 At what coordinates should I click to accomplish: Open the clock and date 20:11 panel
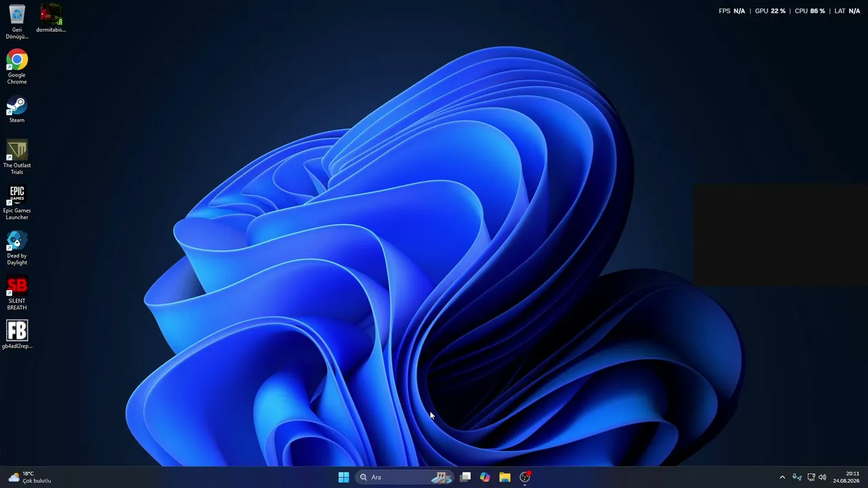(846, 477)
